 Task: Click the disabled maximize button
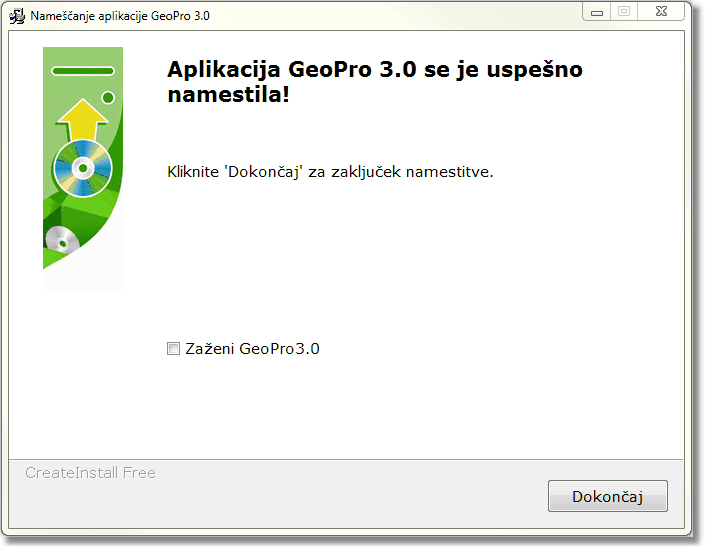[624, 12]
